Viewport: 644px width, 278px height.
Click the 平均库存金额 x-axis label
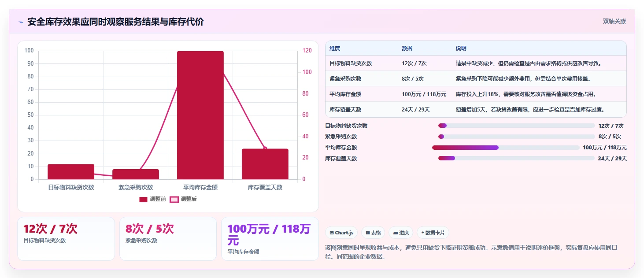pos(200,187)
